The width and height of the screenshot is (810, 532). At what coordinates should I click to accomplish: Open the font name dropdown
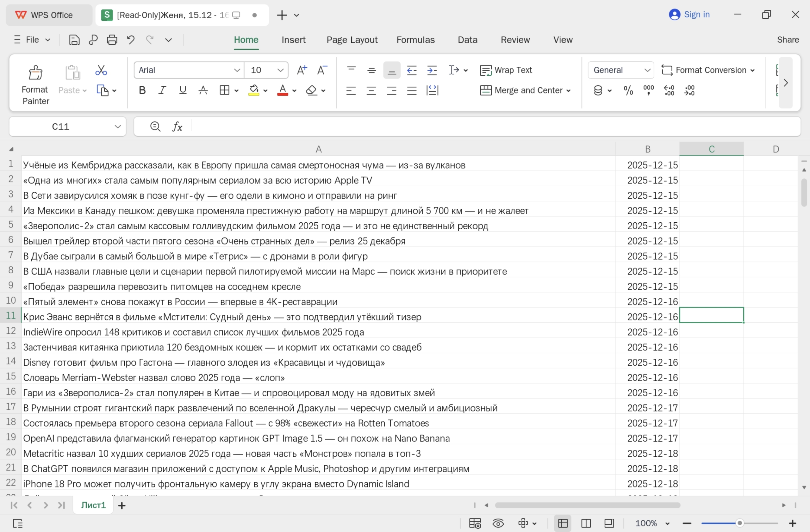click(x=237, y=70)
